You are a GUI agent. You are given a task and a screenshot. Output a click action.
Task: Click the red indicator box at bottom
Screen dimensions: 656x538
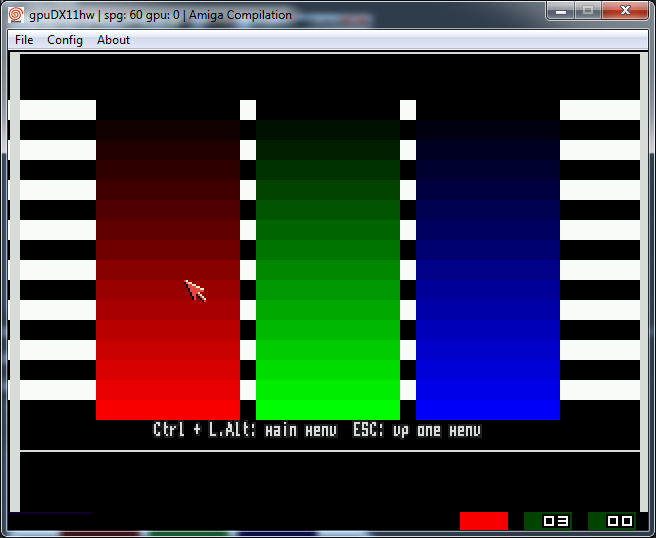(x=484, y=521)
